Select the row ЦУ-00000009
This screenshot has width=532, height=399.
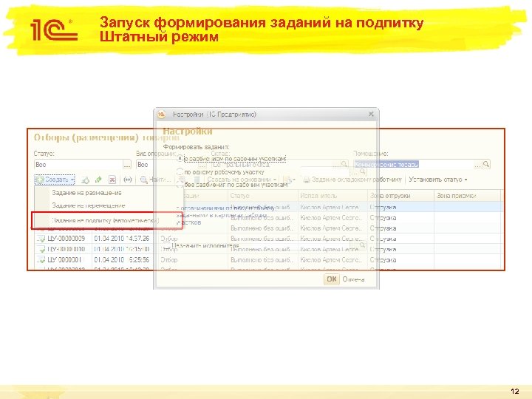click(x=268, y=239)
